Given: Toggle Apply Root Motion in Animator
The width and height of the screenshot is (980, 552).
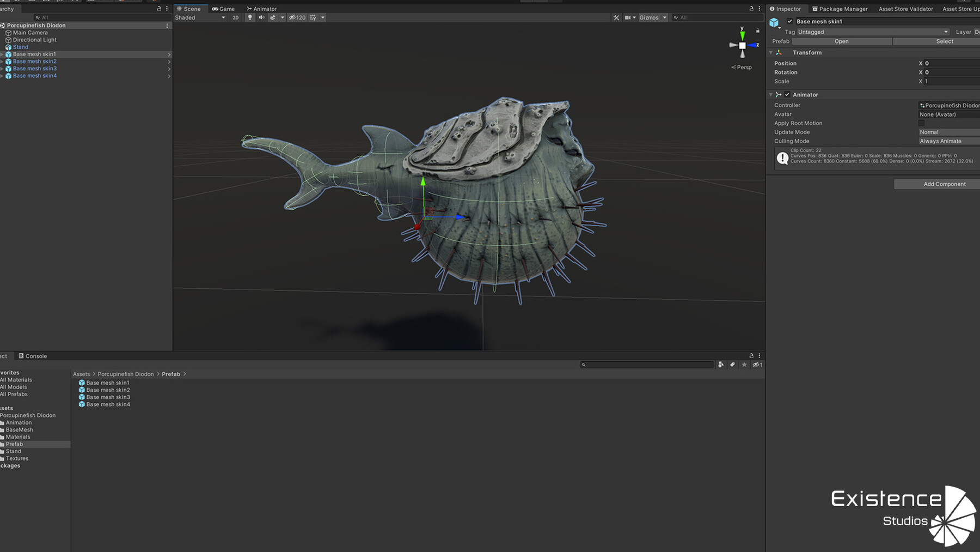Looking at the screenshot, I should click(921, 123).
